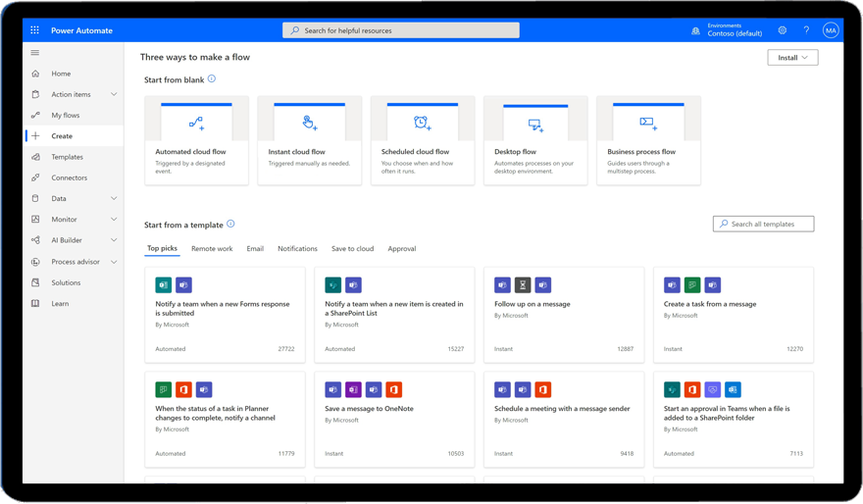Click the AI Builder icon
Image resolution: width=863 pixels, height=504 pixels.
tap(35, 240)
